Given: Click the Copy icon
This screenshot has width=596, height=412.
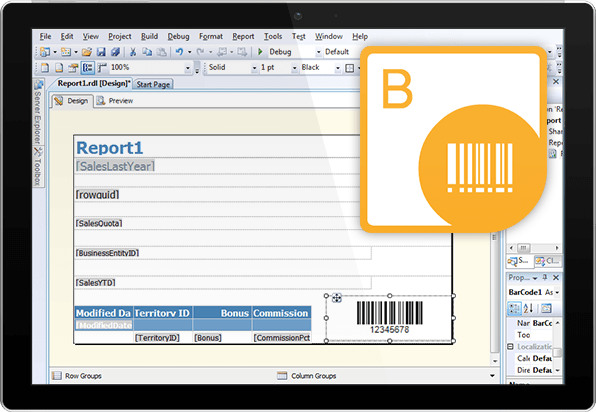Looking at the screenshot, I should pos(147,52).
